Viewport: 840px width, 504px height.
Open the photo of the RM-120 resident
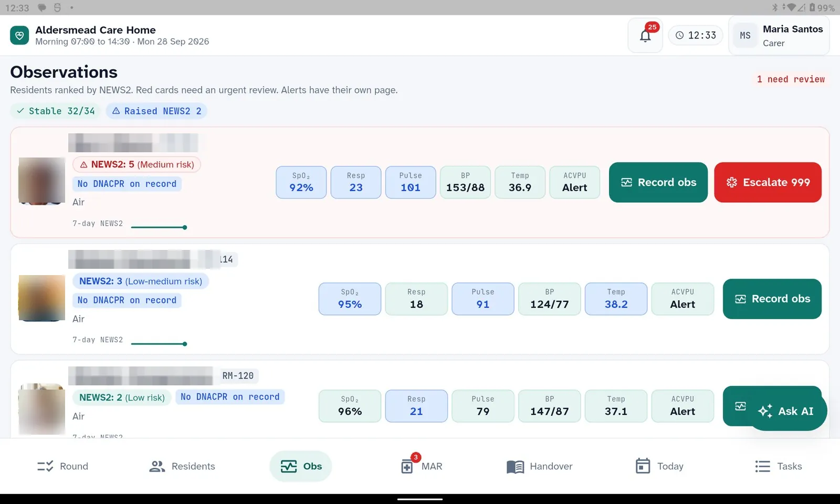click(41, 409)
